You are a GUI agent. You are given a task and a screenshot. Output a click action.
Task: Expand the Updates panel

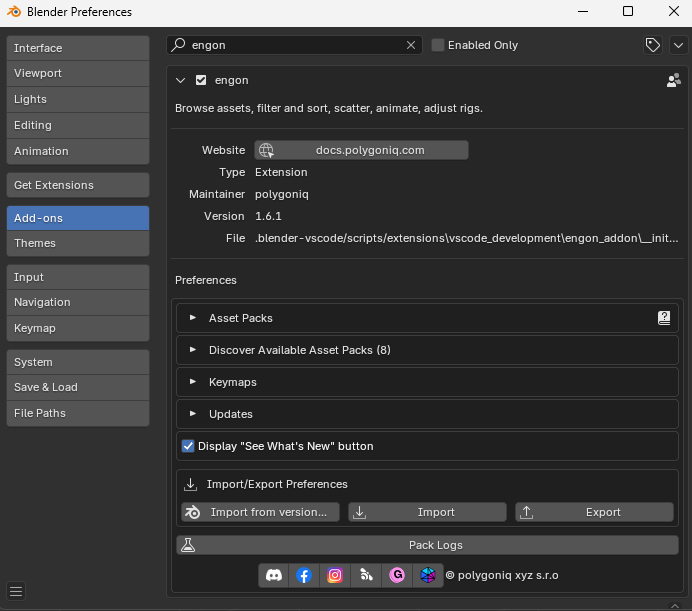coord(192,414)
